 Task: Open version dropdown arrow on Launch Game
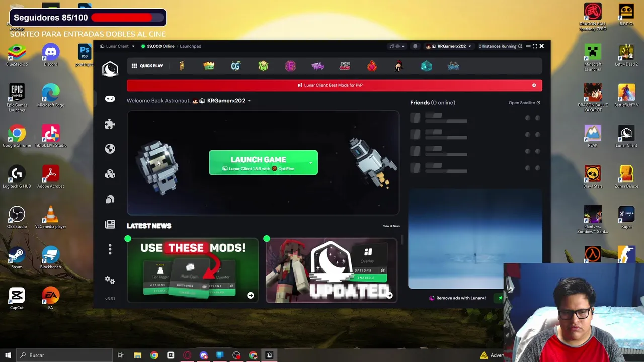click(x=310, y=163)
